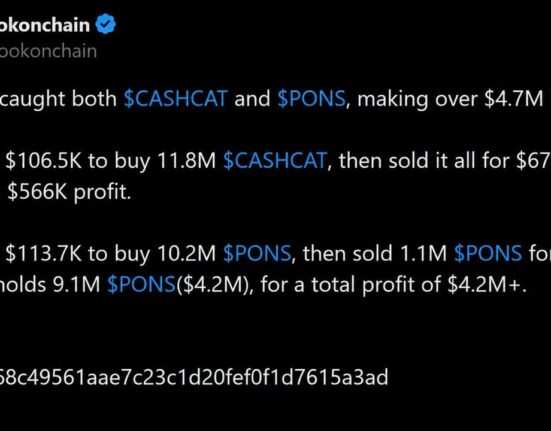Open $PONS cashtag after 'sold 1.1M'
Screen dimensions: 551x431
click(x=488, y=254)
